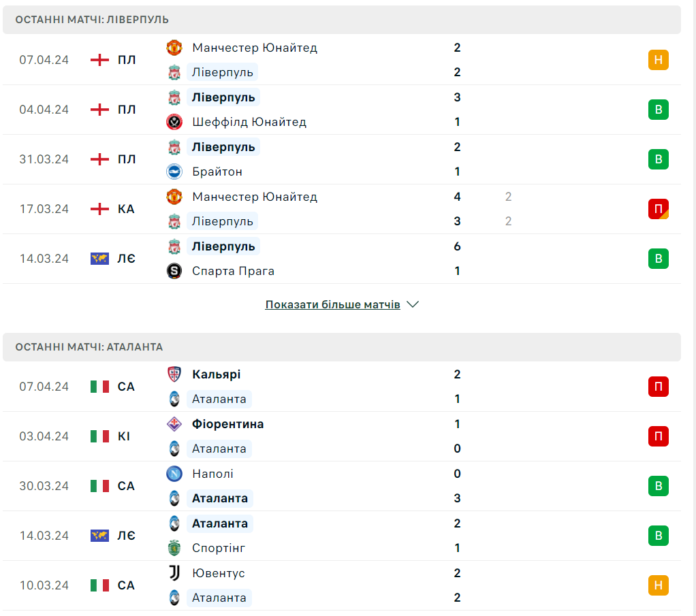Click the Napoli club badge

(x=174, y=474)
